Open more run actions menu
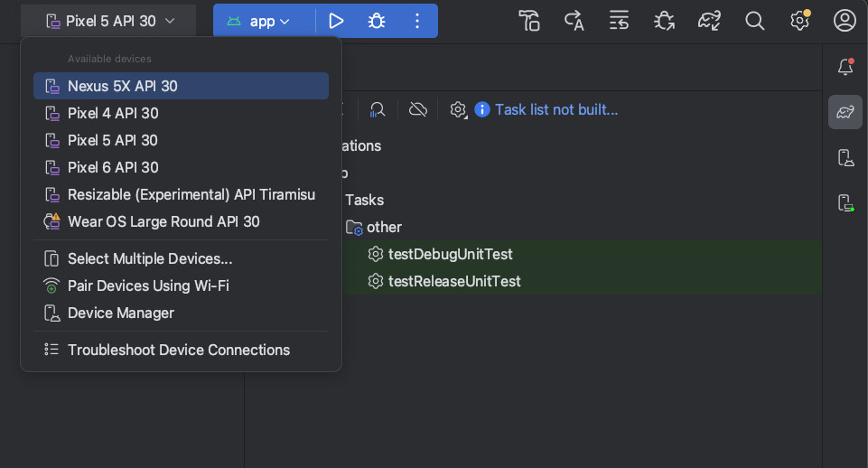The width and height of the screenshot is (868, 468). point(417,21)
